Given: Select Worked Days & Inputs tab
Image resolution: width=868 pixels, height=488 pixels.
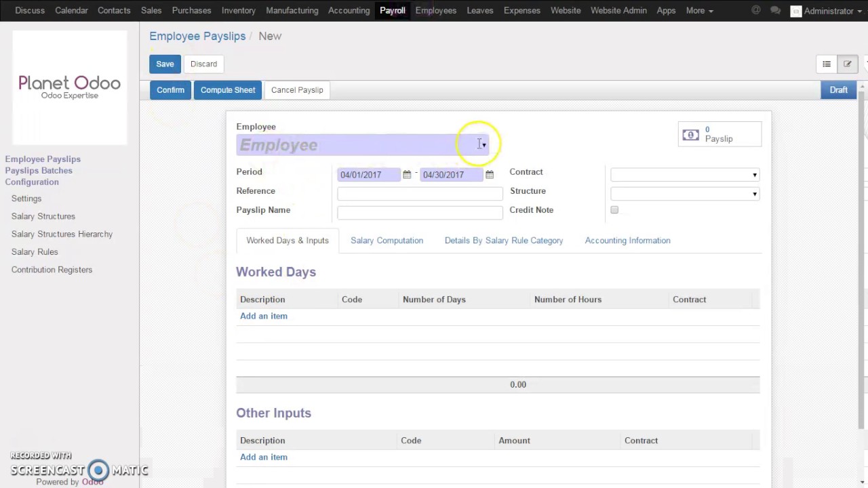Looking at the screenshot, I should (x=288, y=241).
